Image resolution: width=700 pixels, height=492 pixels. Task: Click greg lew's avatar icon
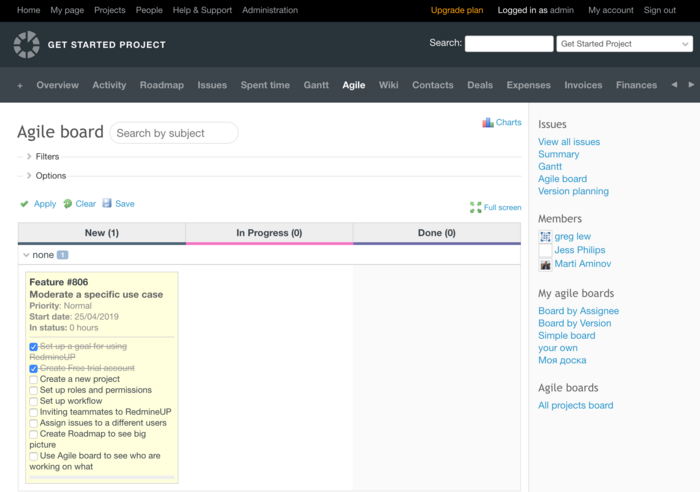(x=545, y=237)
